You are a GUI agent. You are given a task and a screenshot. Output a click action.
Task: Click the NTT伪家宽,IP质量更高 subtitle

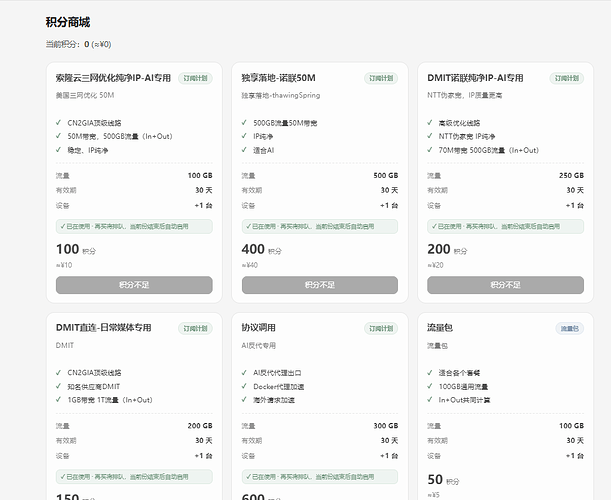[x=464, y=95]
